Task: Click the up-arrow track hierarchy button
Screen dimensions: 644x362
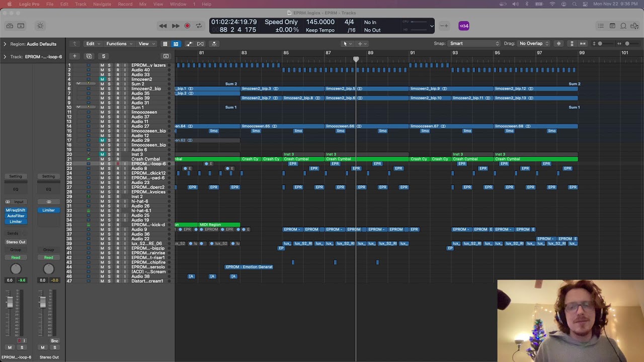Action: click(74, 44)
